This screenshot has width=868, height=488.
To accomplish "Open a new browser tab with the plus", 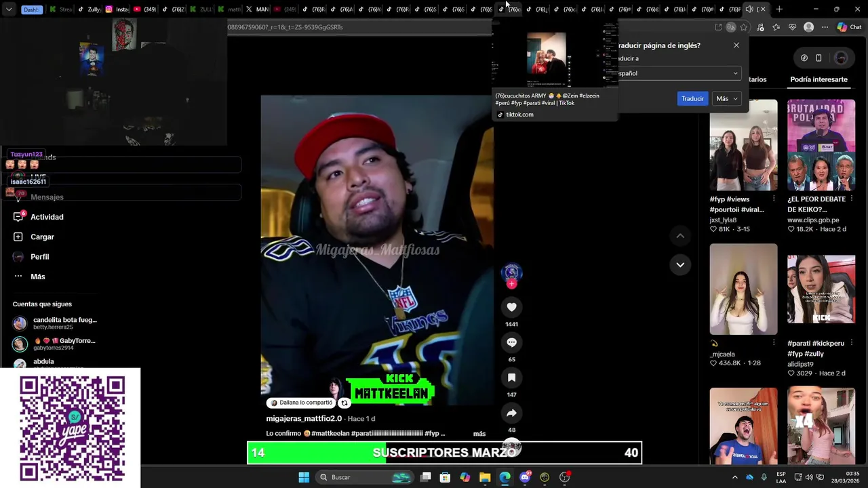I will click(x=779, y=9).
